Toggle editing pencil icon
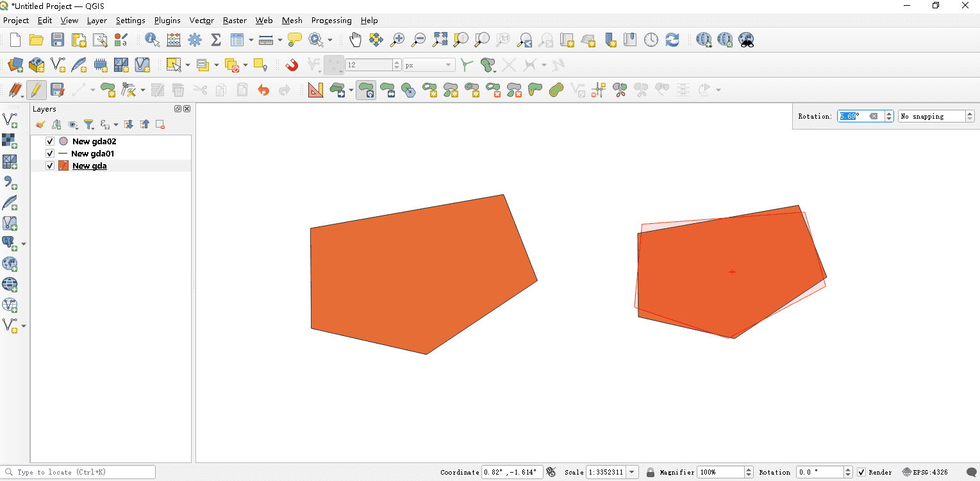The height and width of the screenshot is (481, 980). click(x=37, y=90)
